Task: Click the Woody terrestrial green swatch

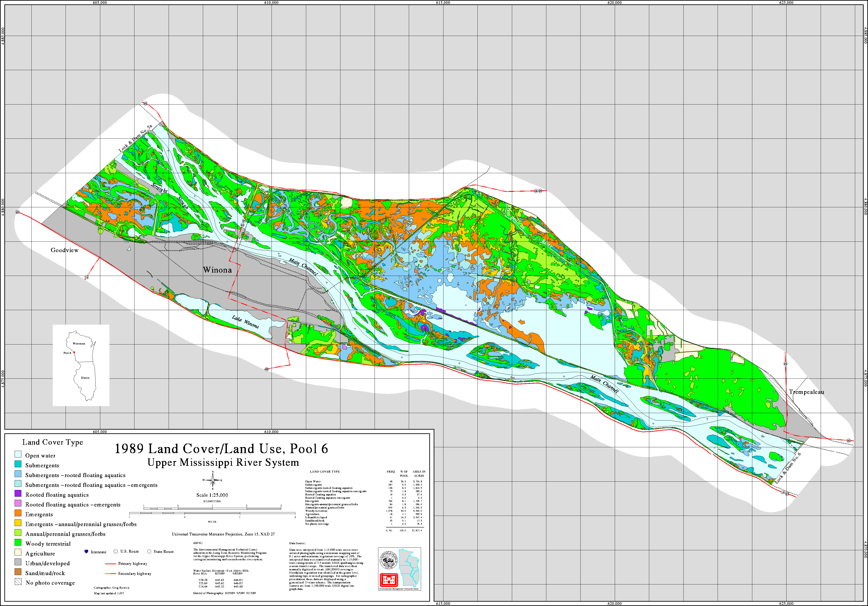Action: click(x=18, y=543)
